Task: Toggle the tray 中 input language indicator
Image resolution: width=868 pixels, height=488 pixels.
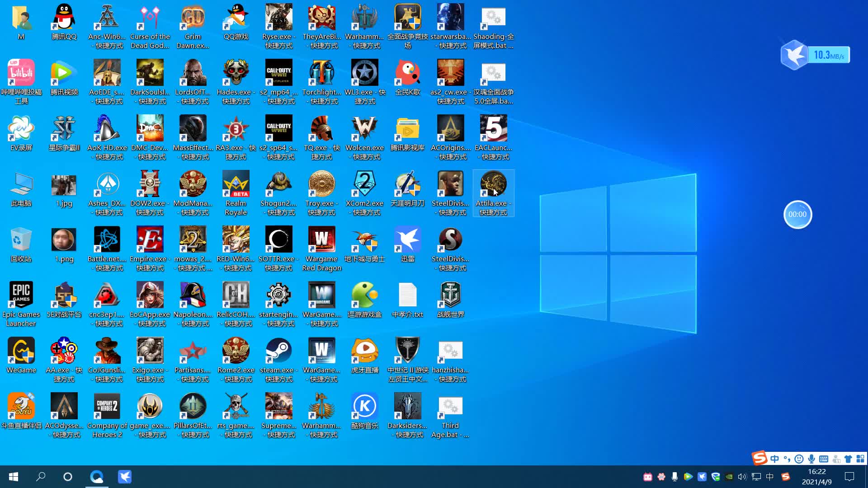Action: point(770,477)
